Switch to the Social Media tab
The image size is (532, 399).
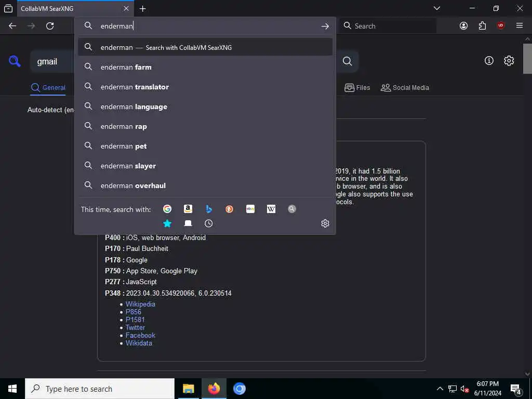coord(405,87)
